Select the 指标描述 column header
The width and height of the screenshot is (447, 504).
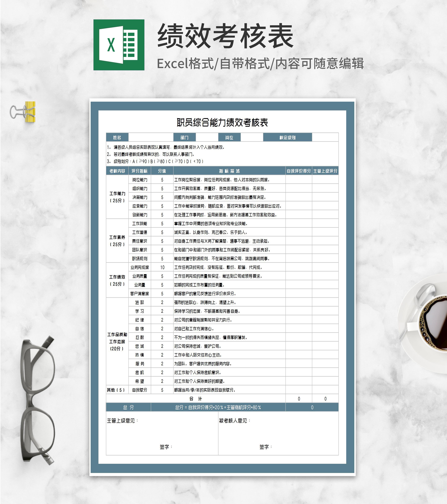pyautogui.click(x=229, y=171)
